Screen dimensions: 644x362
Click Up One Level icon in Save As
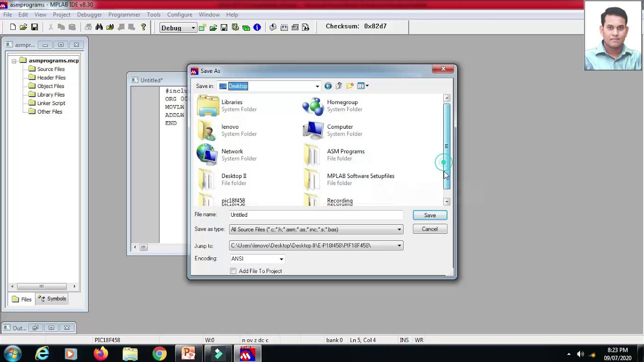339,86
